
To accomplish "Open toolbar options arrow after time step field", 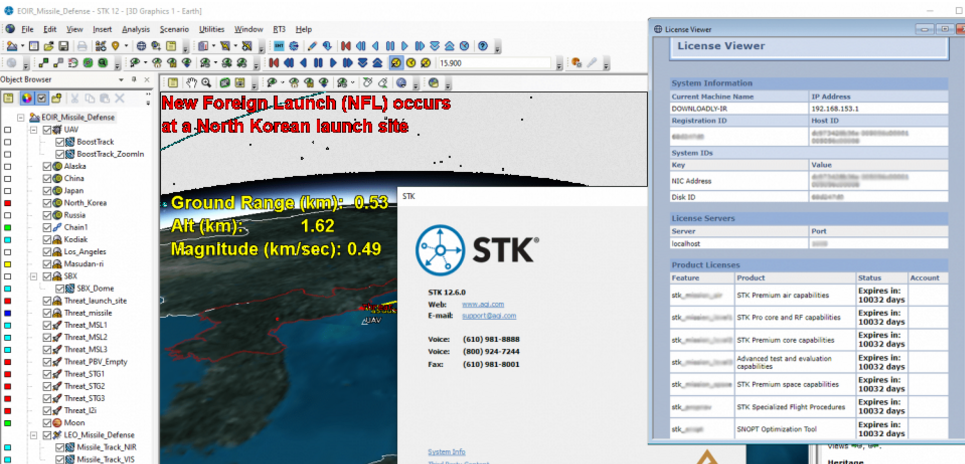I will [559, 64].
